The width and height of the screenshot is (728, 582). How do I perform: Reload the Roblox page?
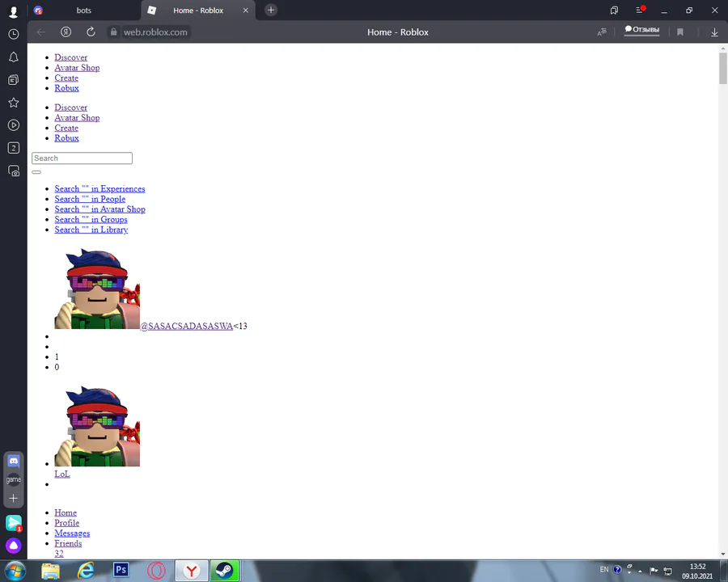coord(91,32)
